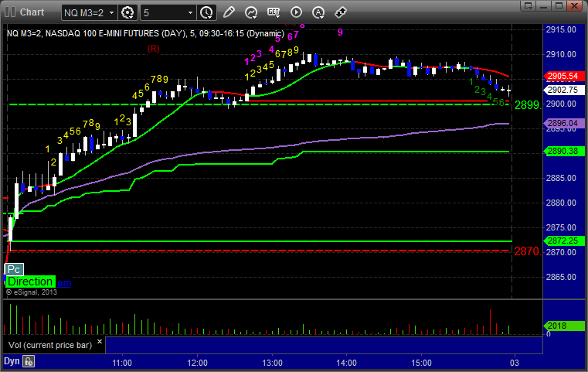This screenshot has width=588, height=372.
Task: Click the window link/detach icon
Action: [x=529, y=5]
